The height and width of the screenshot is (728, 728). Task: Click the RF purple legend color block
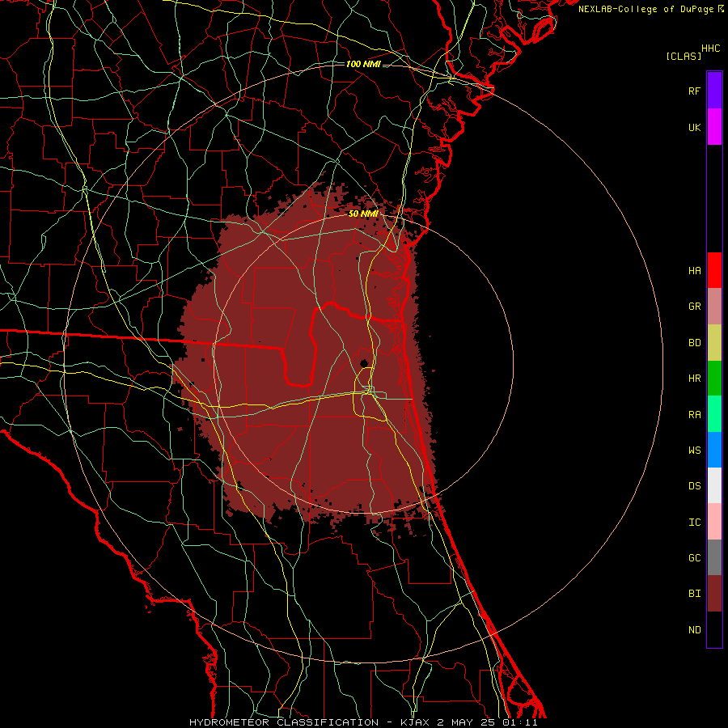[714, 91]
